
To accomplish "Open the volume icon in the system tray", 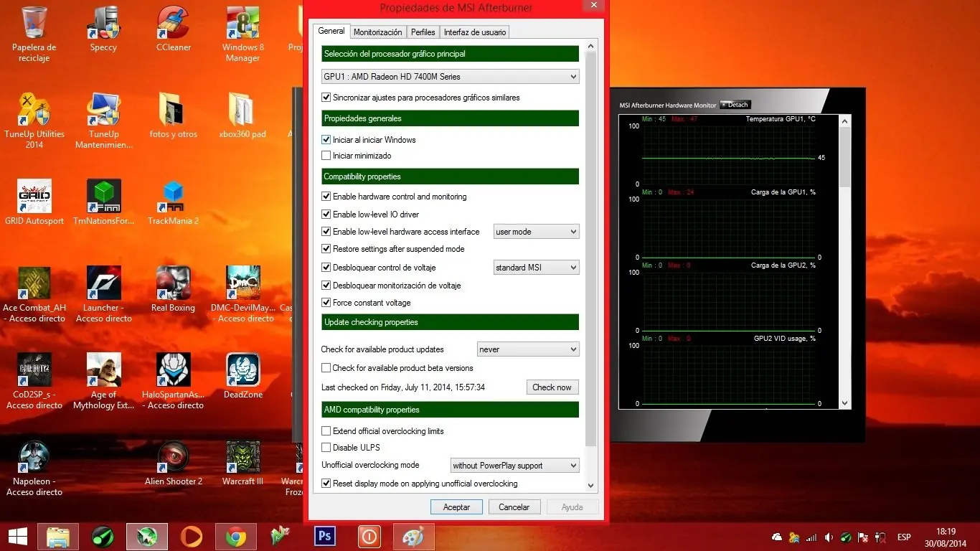I will click(829, 537).
